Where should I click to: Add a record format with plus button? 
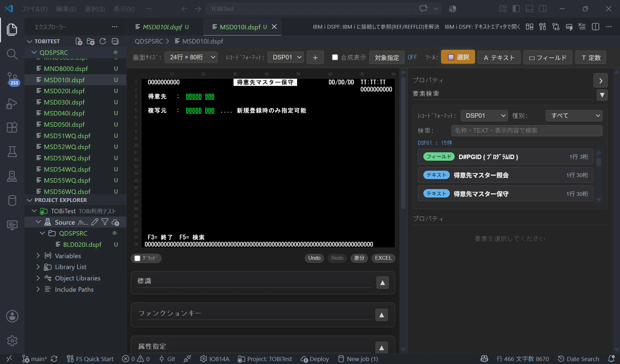coord(315,57)
